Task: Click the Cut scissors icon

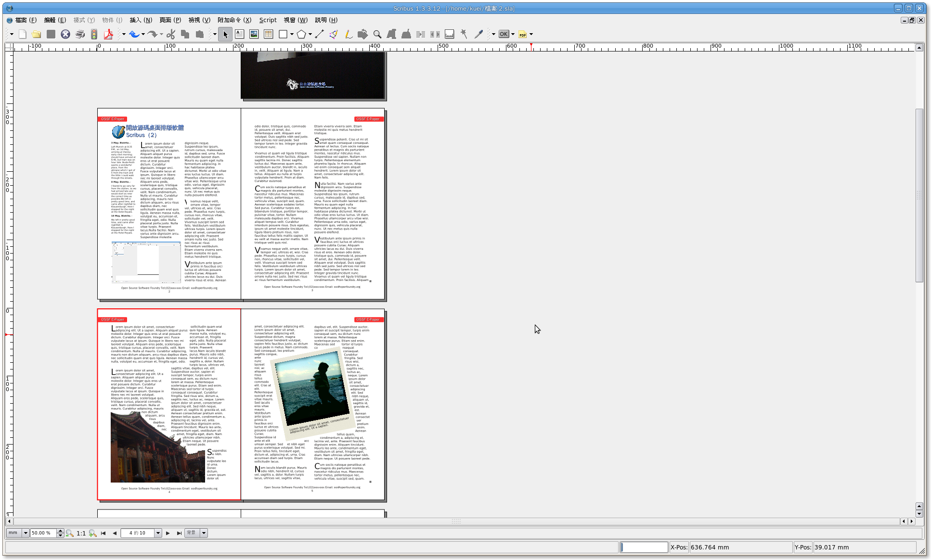Action: [171, 34]
